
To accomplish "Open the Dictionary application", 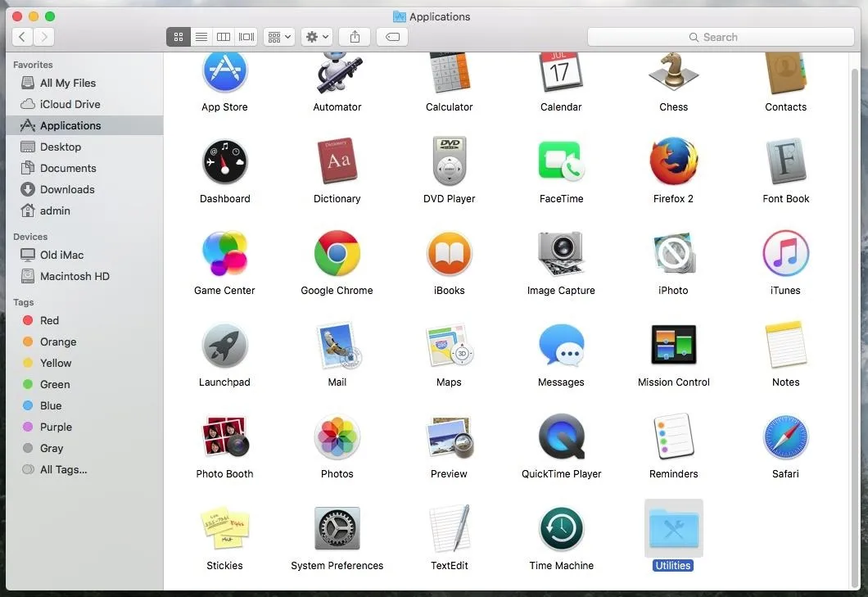I will (337, 161).
